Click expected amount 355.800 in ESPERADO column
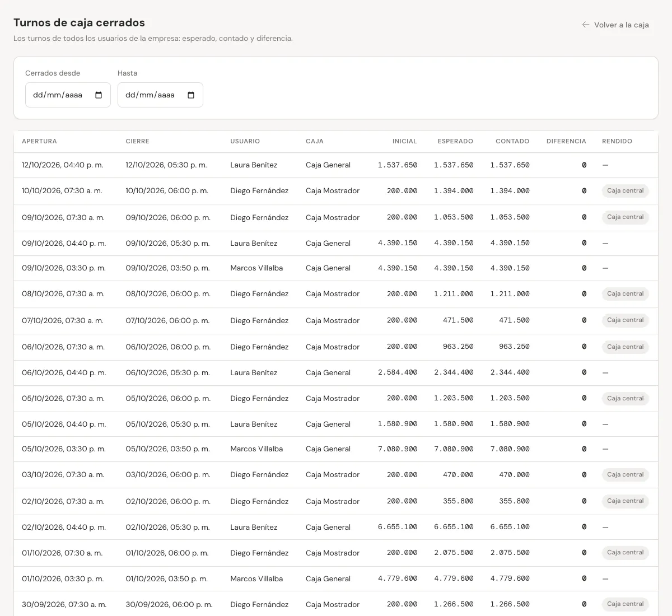 click(458, 502)
